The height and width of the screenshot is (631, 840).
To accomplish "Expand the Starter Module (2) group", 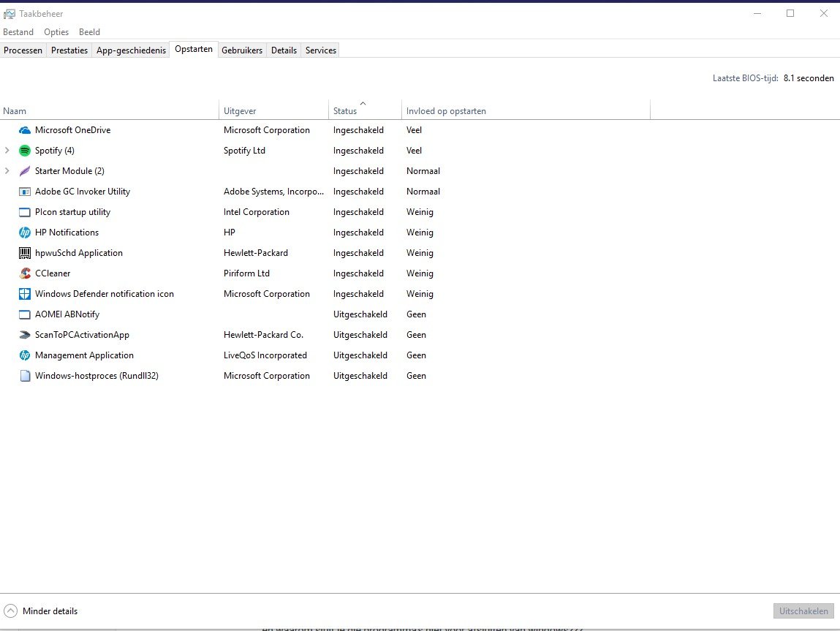I will (7, 171).
